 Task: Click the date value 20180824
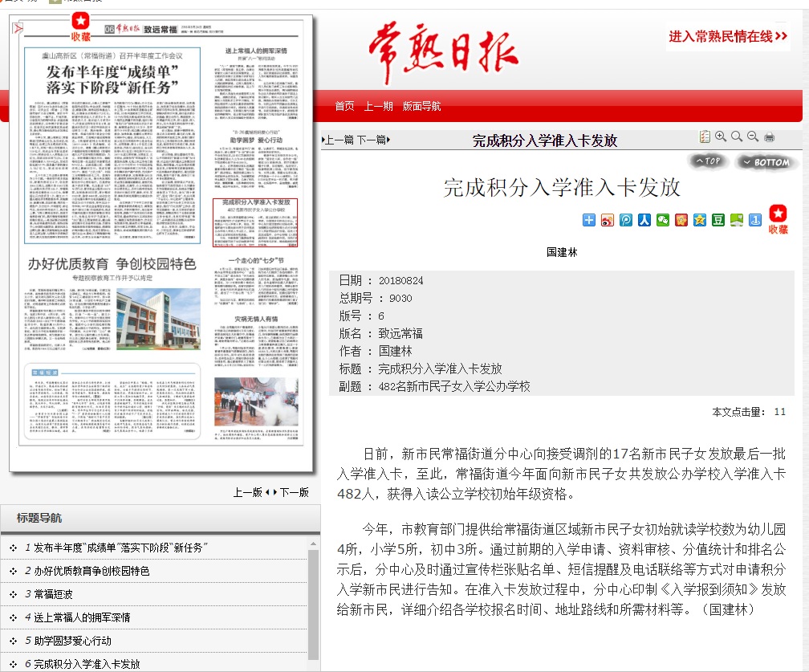(401, 281)
